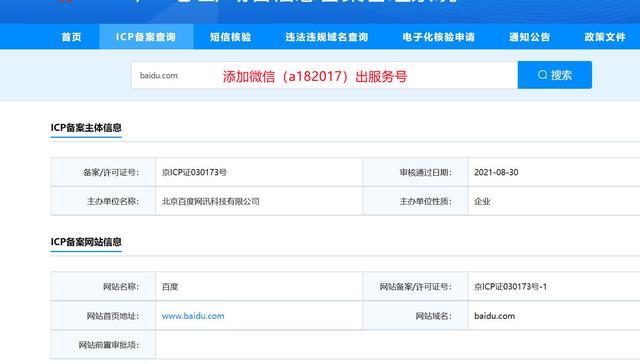Open the 短信核验 tab
Screen dimensions: 640x364
pyautogui.click(x=230, y=37)
